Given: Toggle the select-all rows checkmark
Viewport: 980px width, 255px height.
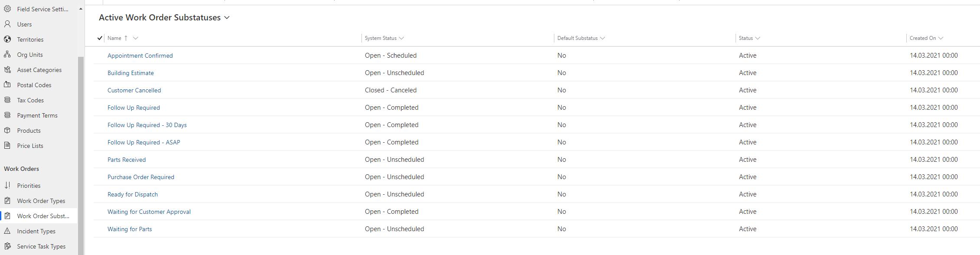Looking at the screenshot, I should click(100, 38).
